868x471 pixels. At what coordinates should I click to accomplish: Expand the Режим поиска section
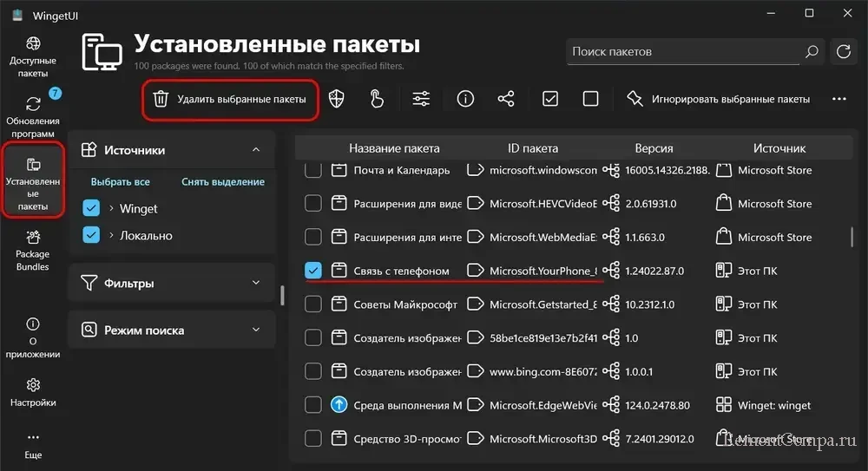pos(256,330)
